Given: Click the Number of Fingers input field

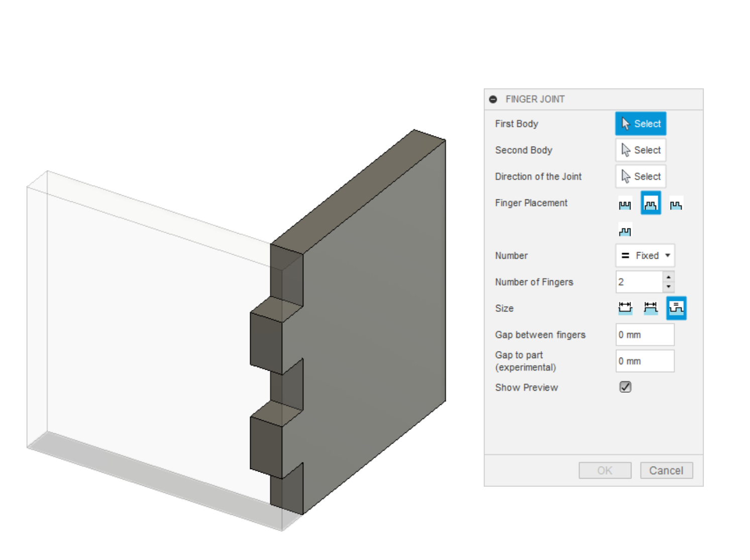Looking at the screenshot, I should [639, 282].
